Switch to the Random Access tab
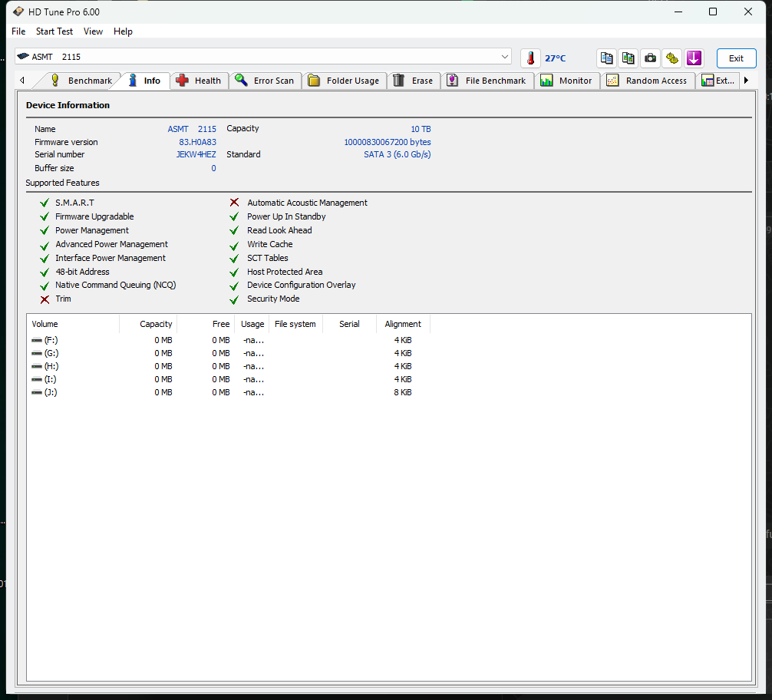The image size is (772, 700). 648,81
